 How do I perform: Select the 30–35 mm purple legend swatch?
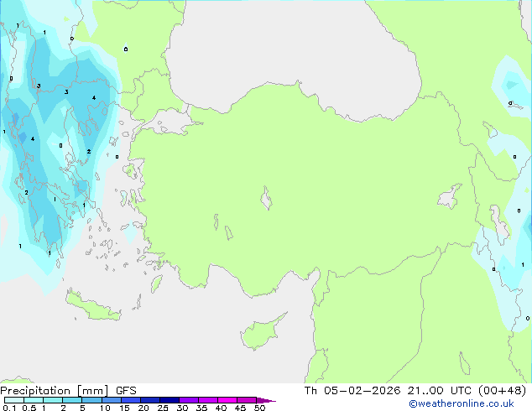189,400
